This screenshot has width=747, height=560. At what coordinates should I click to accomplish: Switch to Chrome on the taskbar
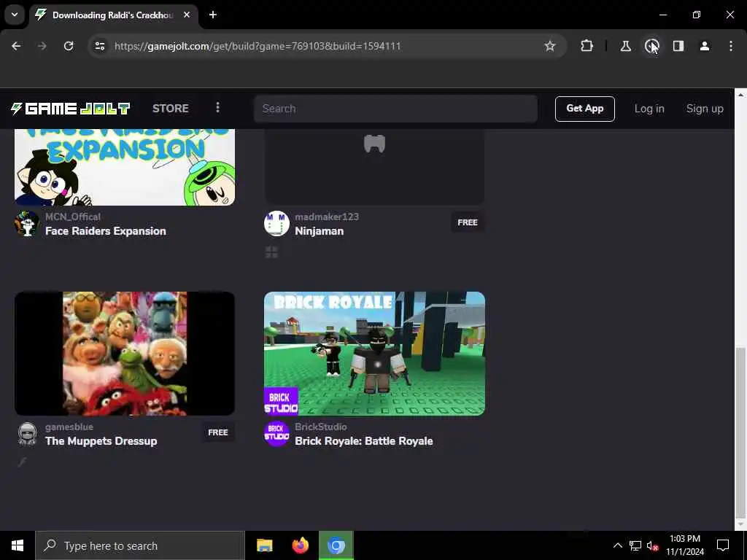tap(336, 545)
